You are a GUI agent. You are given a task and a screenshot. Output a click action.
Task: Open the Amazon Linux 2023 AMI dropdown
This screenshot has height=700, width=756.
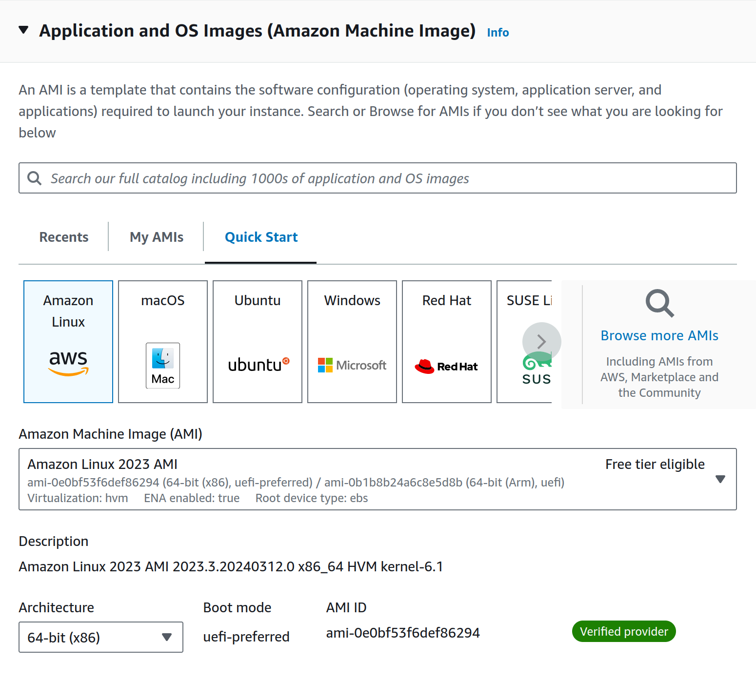point(720,479)
